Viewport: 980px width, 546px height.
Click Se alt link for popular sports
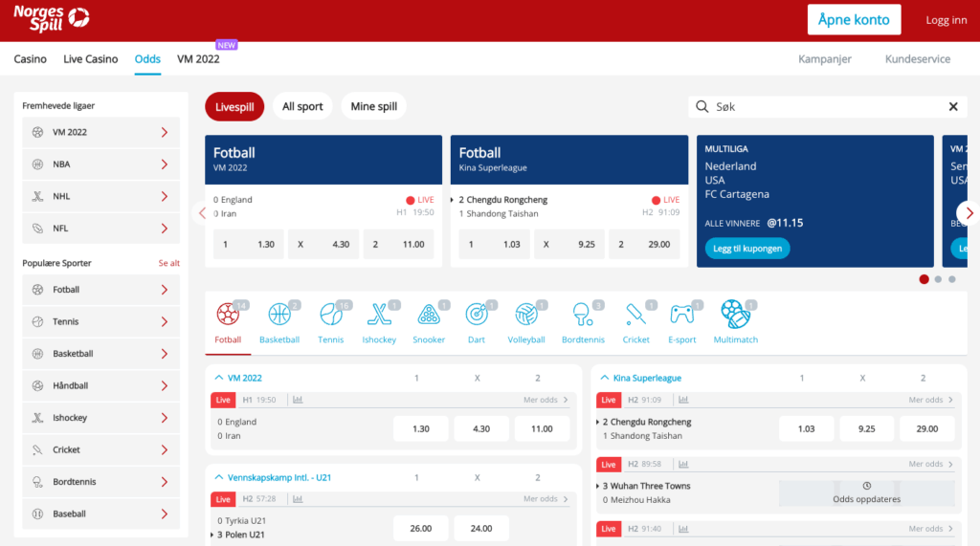(x=168, y=263)
